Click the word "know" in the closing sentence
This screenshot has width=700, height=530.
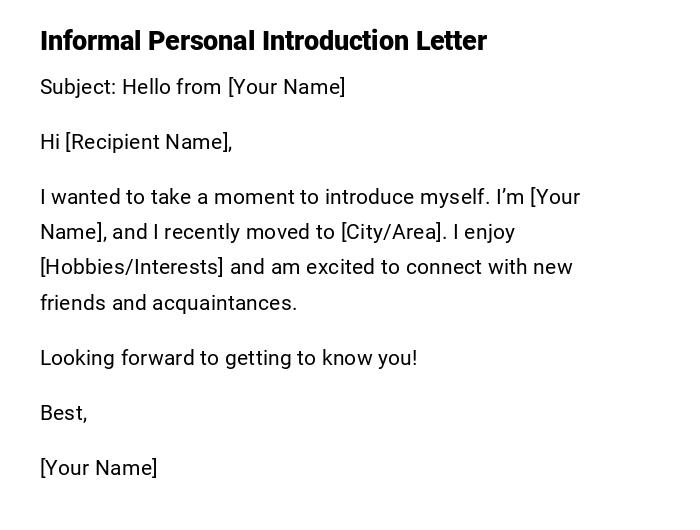pyautogui.click(x=345, y=358)
